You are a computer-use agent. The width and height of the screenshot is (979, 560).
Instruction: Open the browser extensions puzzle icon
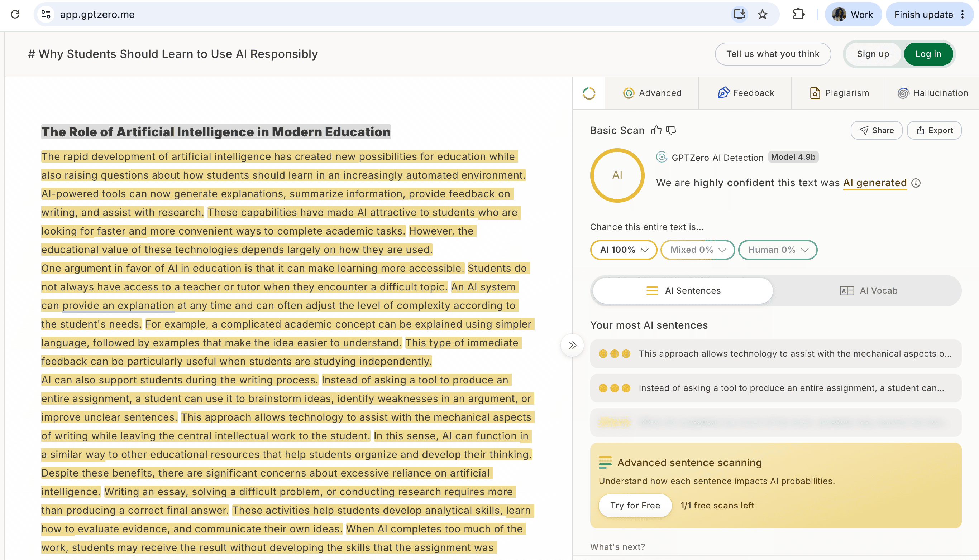tap(798, 15)
